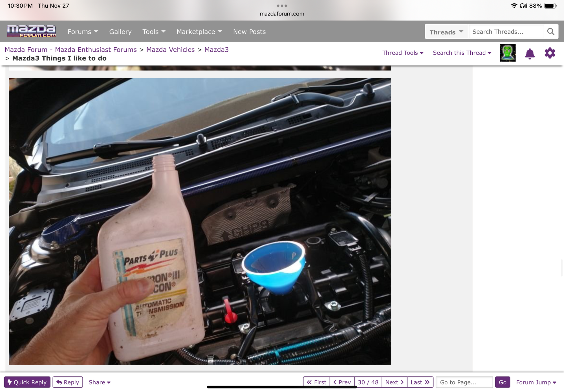
Task: Open the Search this Thread dropdown
Action: 462,53
